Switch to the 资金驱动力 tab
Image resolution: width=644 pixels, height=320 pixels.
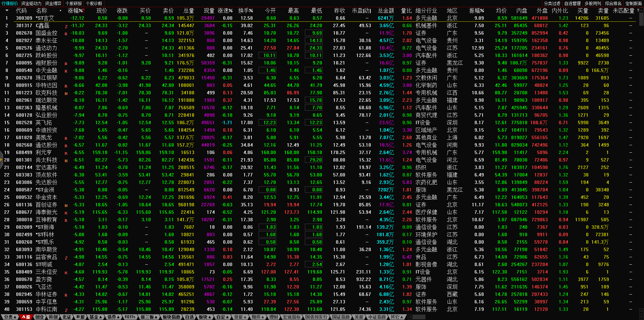pyautogui.click(x=31, y=3)
